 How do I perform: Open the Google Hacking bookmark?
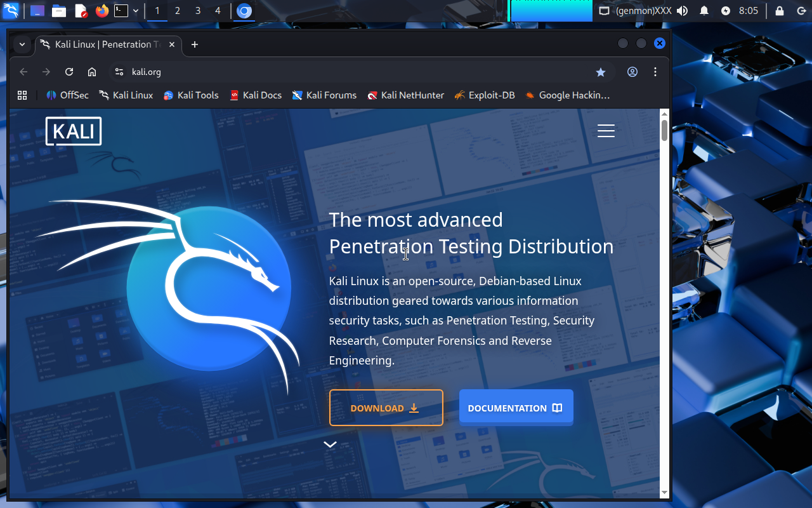click(567, 95)
